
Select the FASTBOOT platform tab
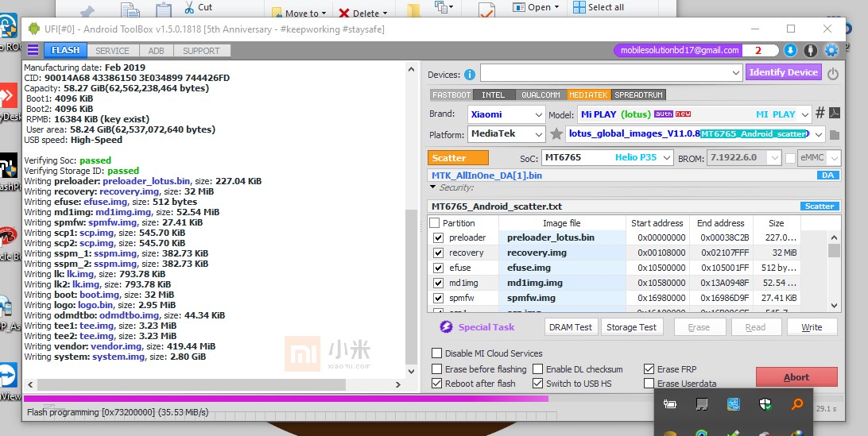451,95
